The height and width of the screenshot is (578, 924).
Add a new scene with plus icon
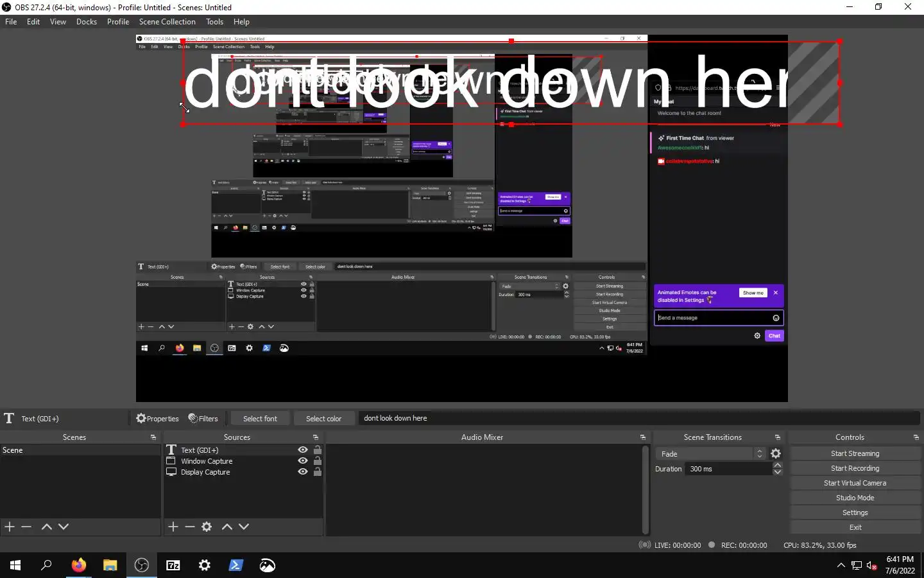[10, 527]
